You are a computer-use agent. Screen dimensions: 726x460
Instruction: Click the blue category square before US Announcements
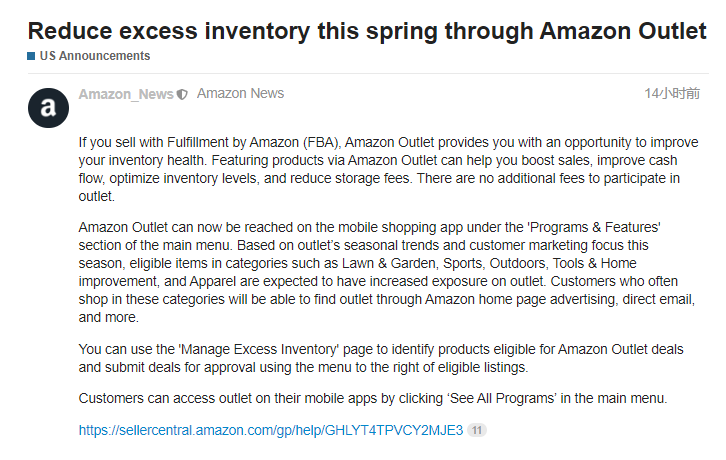tap(31, 56)
